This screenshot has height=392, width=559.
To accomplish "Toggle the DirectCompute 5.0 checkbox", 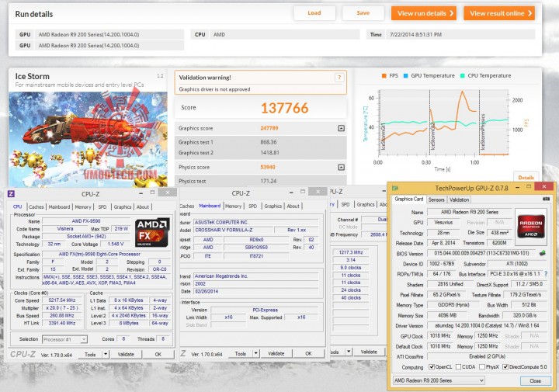I will 505,366.
